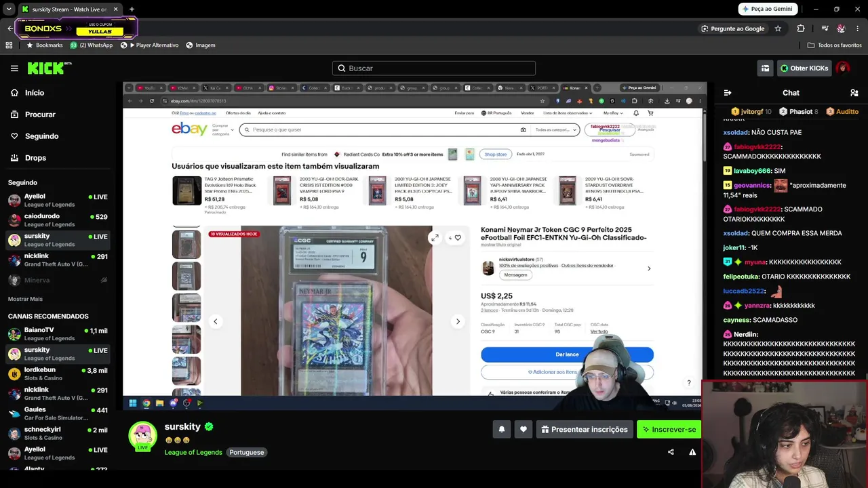Click Peça ao Gemini in title bar

768,9
